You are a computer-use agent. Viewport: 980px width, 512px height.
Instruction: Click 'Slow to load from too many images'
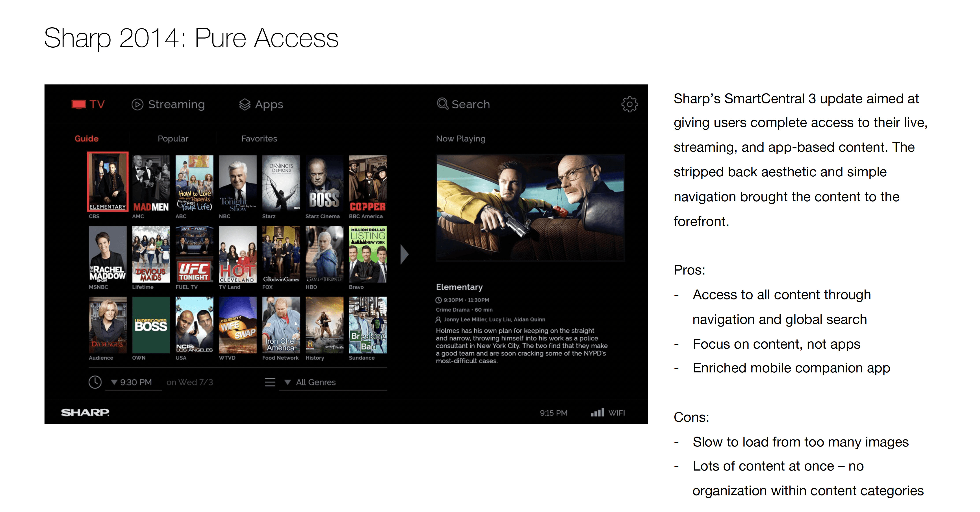click(x=800, y=442)
